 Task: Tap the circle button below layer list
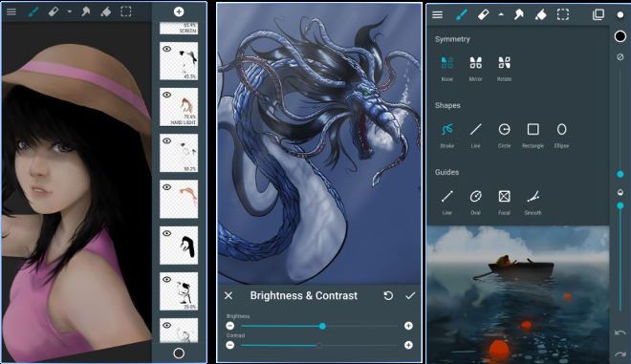click(179, 353)
